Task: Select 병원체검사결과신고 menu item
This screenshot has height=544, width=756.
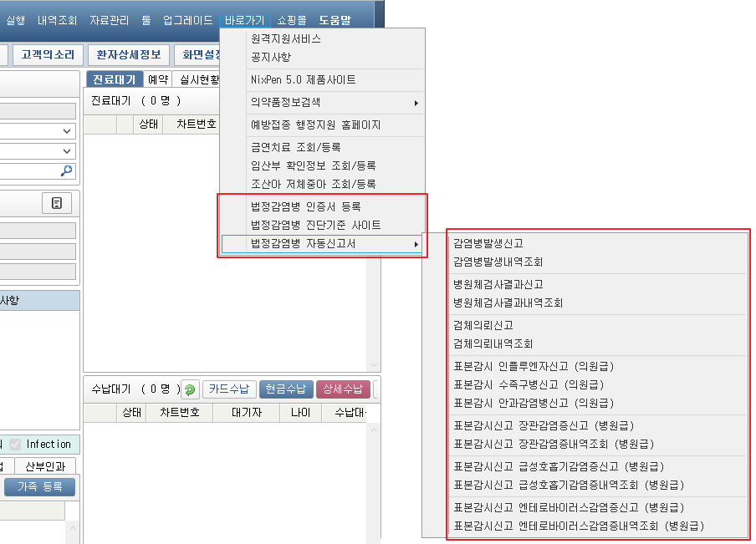Action: click(498, 285)
